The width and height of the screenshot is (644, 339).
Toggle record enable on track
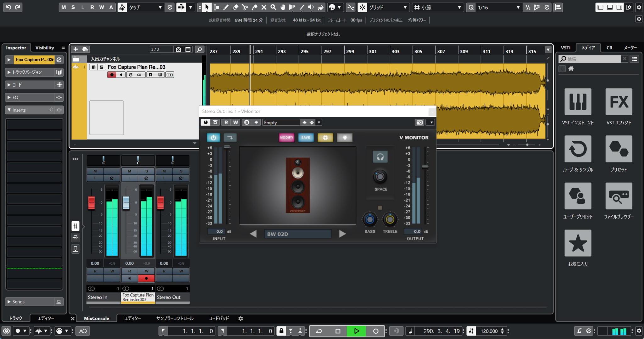[x=112, y=75]
